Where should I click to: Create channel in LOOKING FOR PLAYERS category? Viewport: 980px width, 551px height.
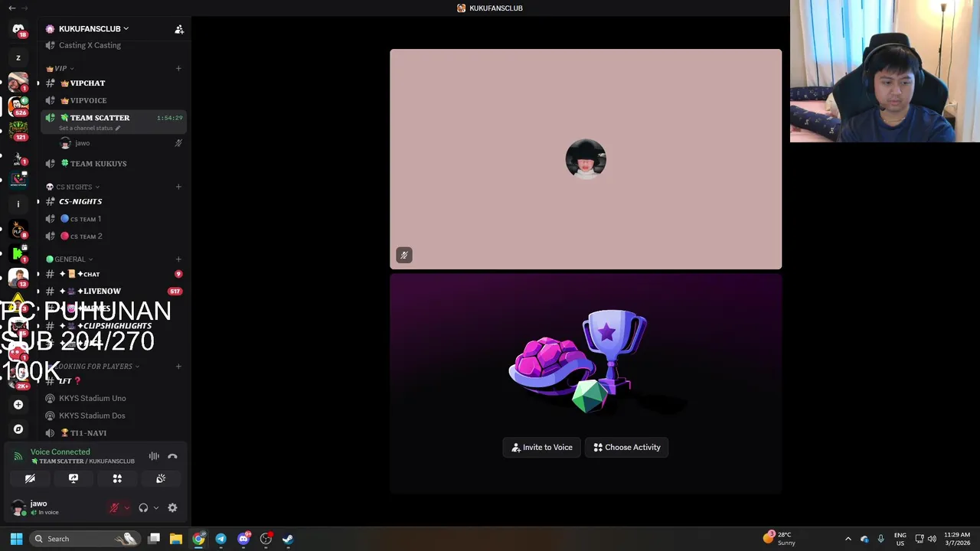coord(178,367)
